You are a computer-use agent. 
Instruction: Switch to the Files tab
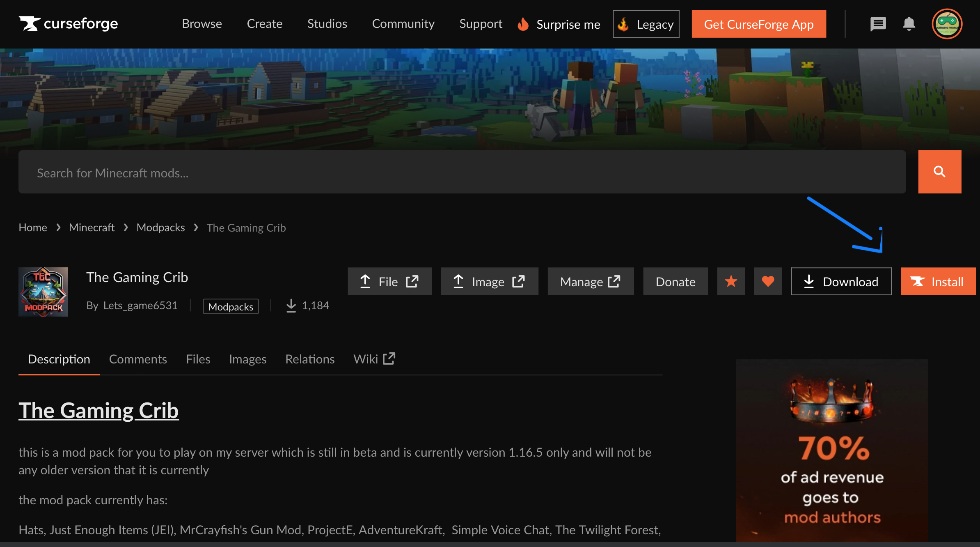[x=198, y=359]
